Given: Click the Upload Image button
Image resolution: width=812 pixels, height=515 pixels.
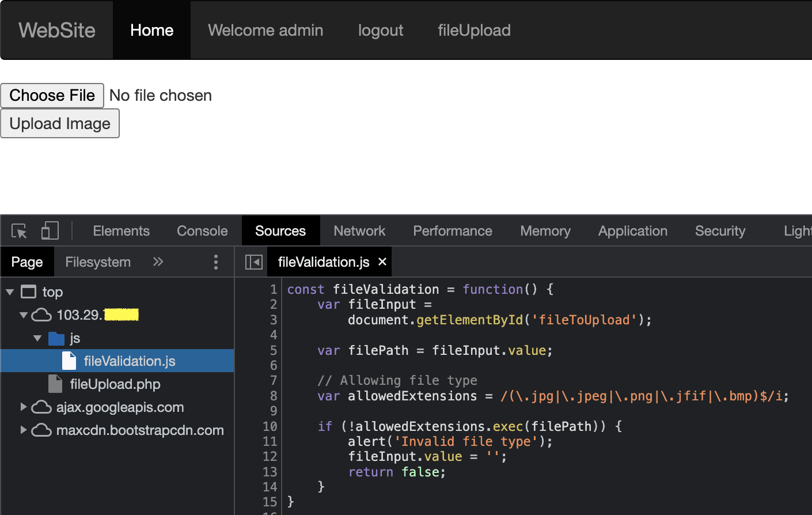Looking at the screenshot, I should click(60, 123).
